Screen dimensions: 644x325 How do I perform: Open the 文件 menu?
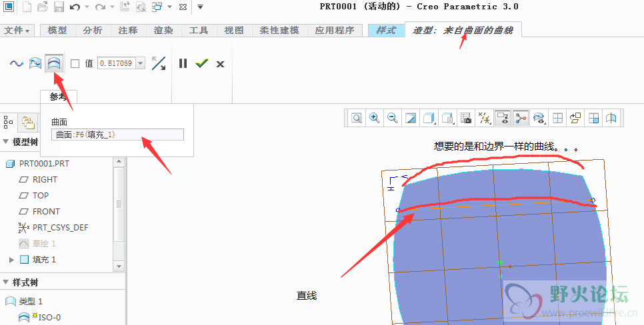click(x=17, y=31)
